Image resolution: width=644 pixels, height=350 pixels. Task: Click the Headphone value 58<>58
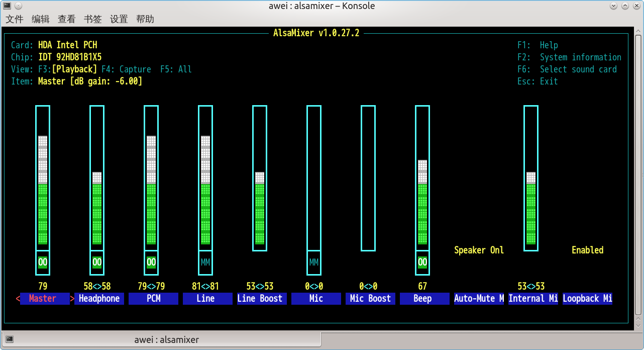coord(97,286)
